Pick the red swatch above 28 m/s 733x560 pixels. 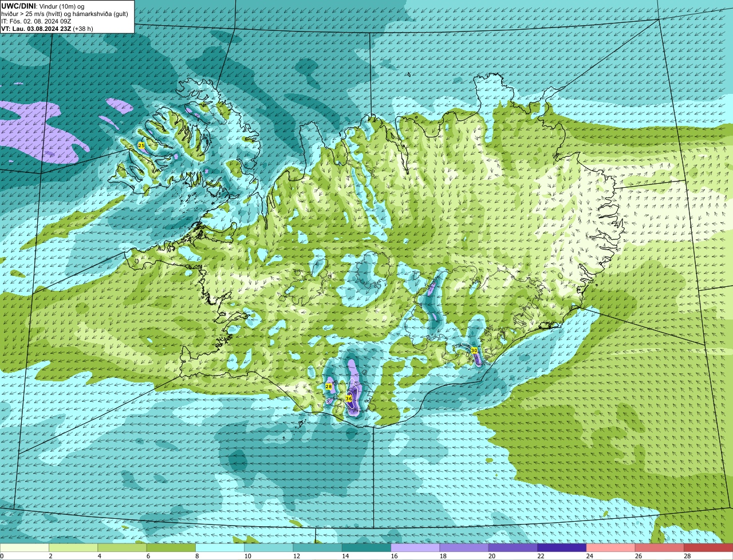click(708, 547)
